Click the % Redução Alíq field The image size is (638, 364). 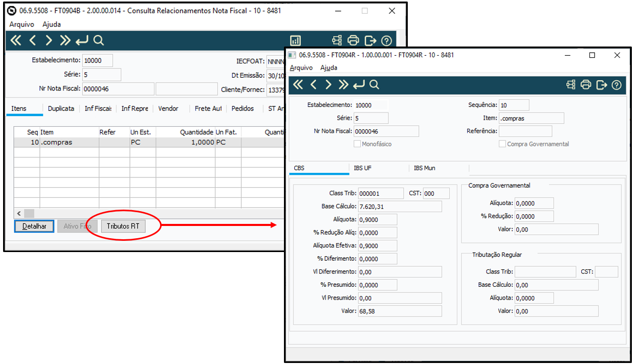click(378, 233)
